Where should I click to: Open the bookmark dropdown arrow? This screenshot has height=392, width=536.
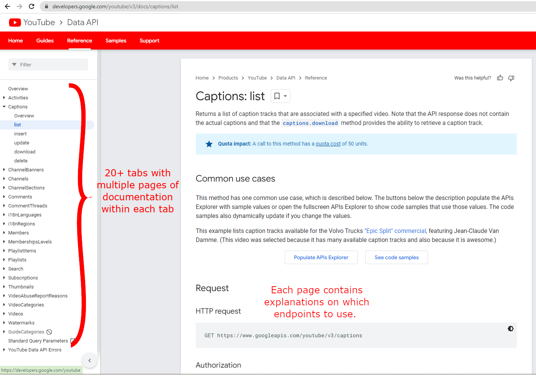click(x=284, y=96)
